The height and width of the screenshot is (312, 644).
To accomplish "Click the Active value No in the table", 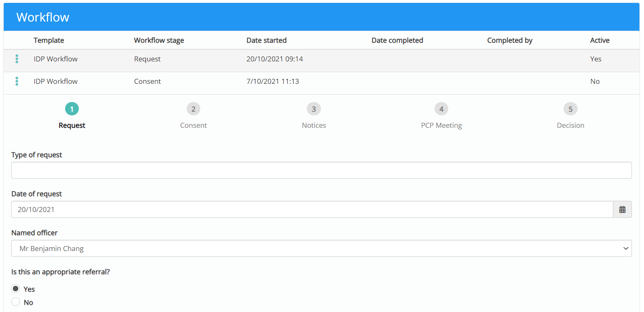I will point(595,81).
